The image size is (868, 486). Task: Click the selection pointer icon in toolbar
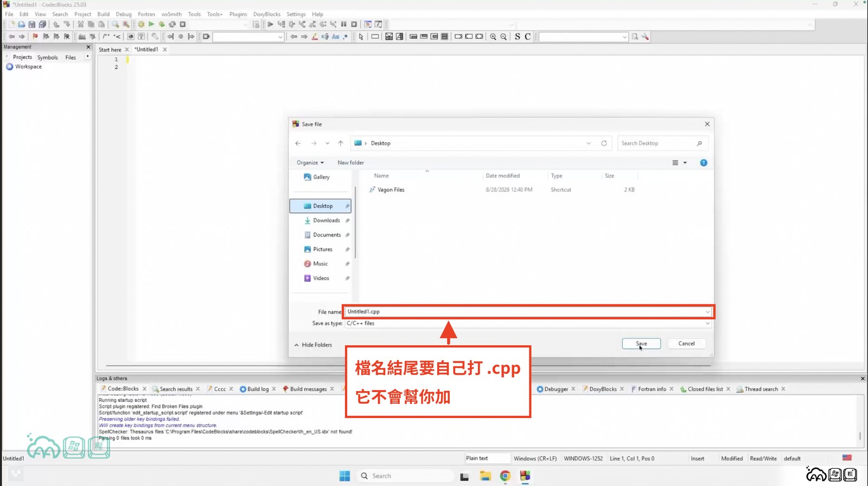(361, 37)
